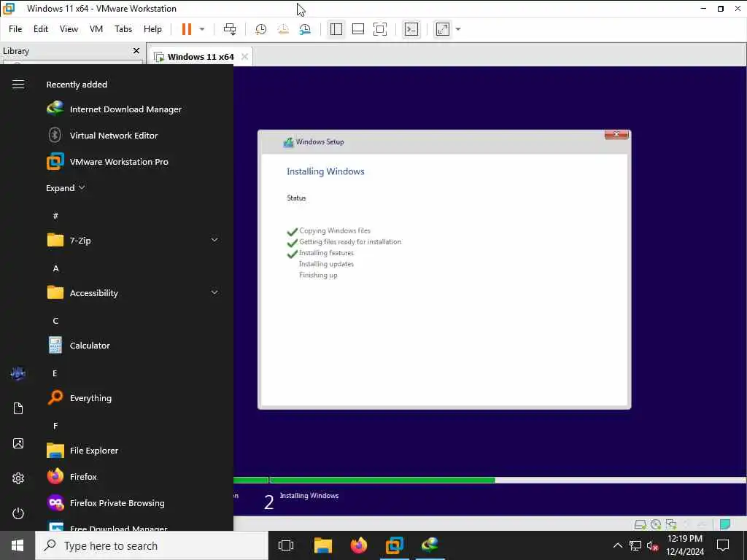Open Task View on the taskbar
Image resolution: width=747 pixels, height=560 pixels.
(x=286, y=545)
